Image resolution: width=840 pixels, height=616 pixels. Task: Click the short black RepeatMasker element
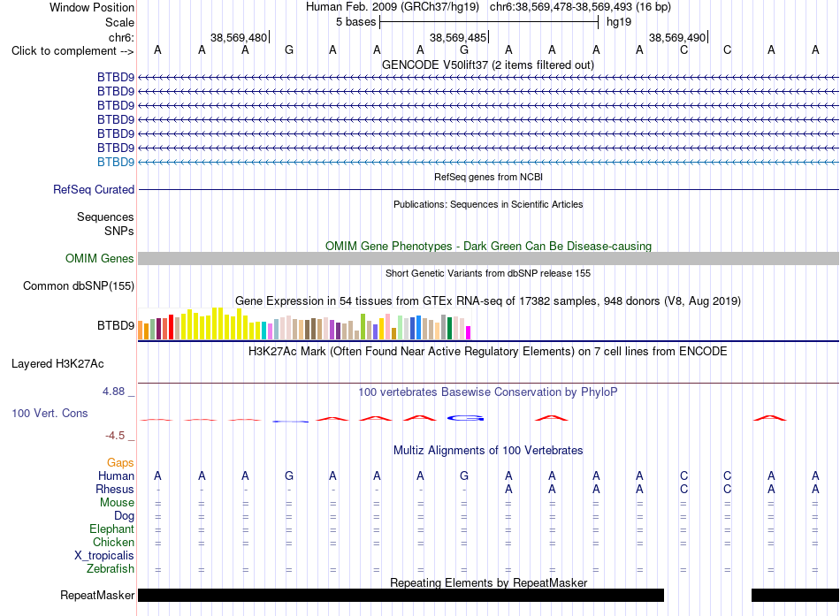pyautogui.click(x=795, y=595)
